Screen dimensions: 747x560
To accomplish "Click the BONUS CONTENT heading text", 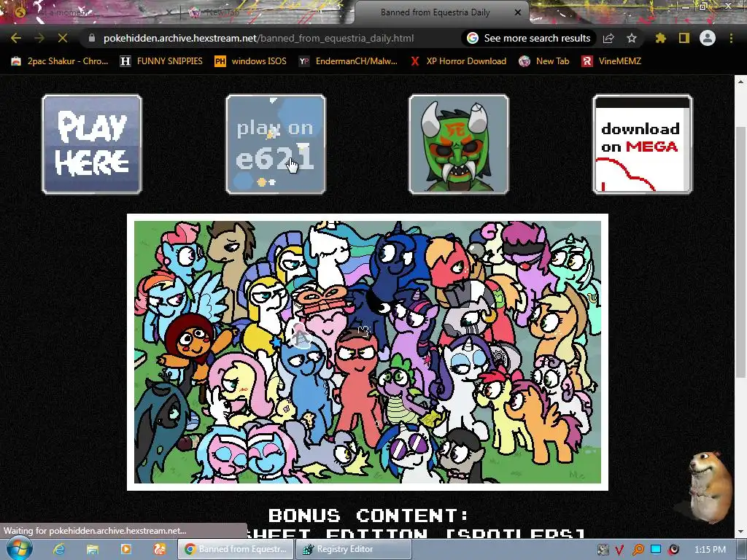I will pyautogui.click(x=368, y=516).
